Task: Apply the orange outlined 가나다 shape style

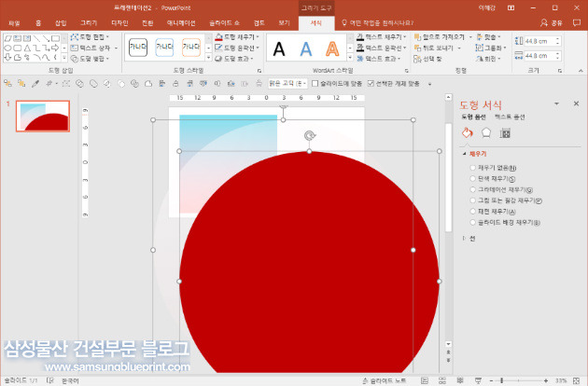Action: (191, 48)
